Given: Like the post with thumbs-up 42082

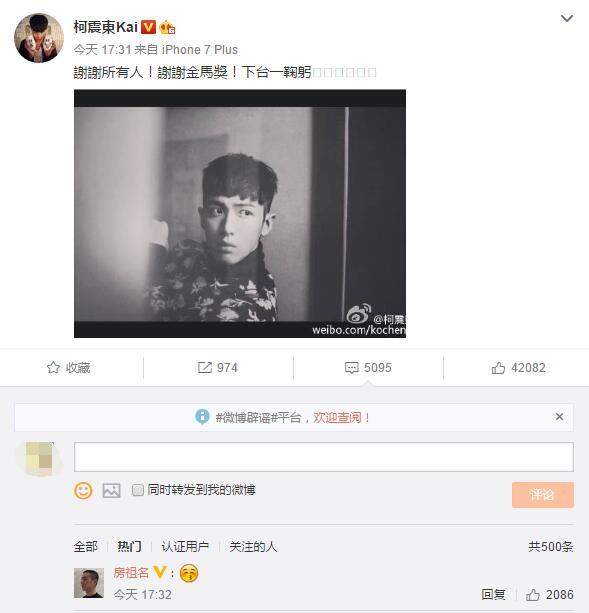Looking at the screenshot, I should (498, 368).
